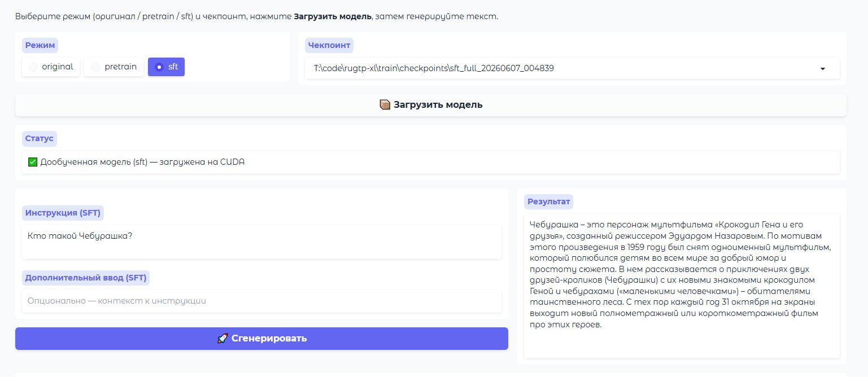
Task: Choose the pretrain mode option
Action: (114, 67)
